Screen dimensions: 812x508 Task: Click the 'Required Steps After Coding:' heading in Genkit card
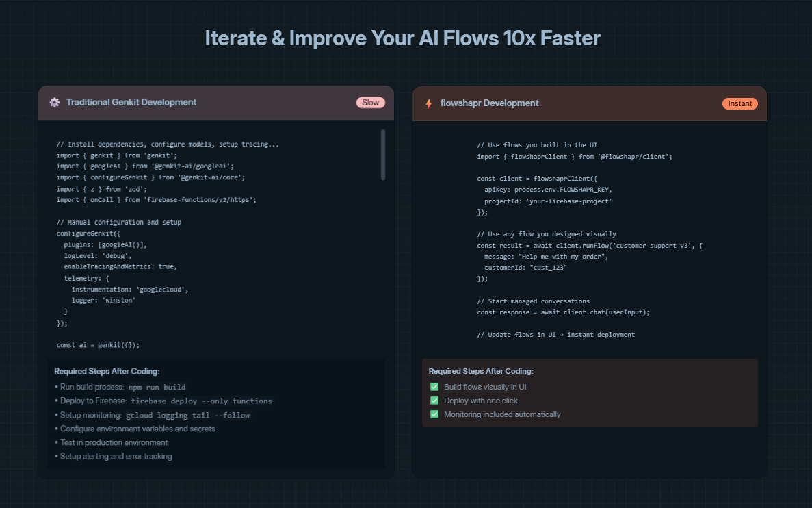pos(107,371)
